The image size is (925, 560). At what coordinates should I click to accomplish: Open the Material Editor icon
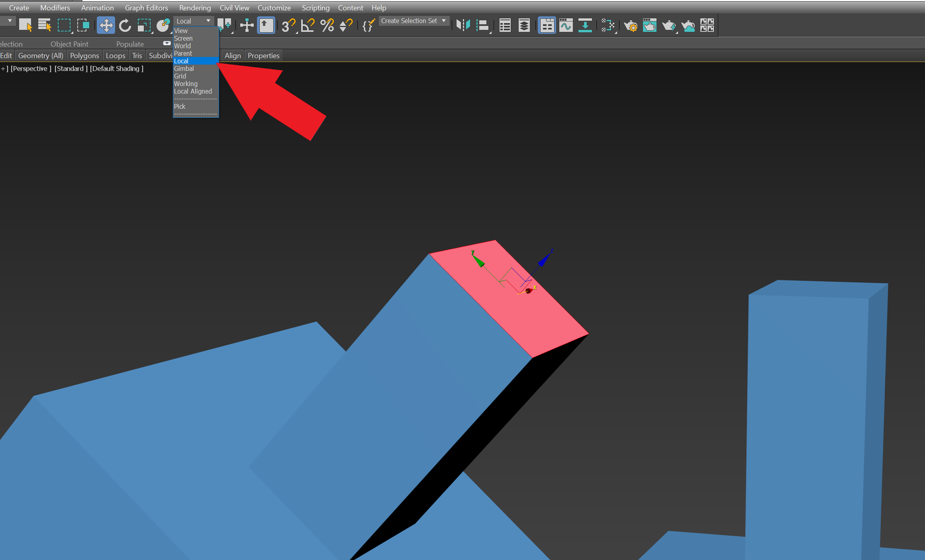pos(608,25)
